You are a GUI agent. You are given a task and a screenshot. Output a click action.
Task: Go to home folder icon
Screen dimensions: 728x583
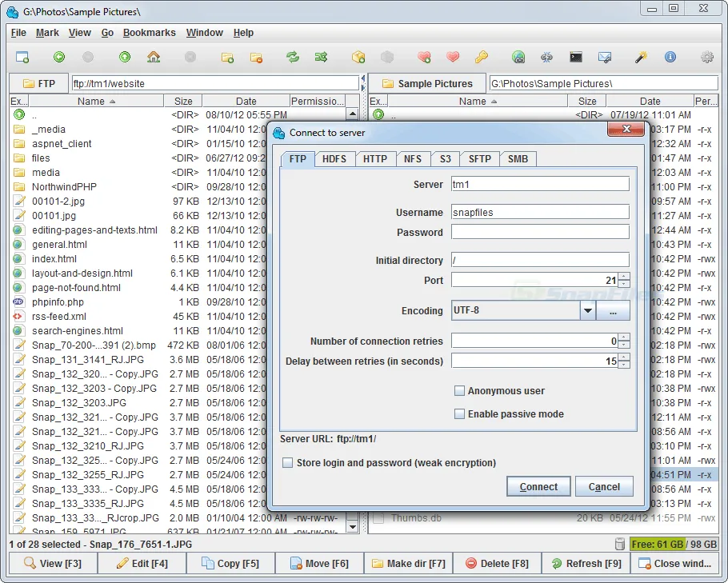(154, 57)
